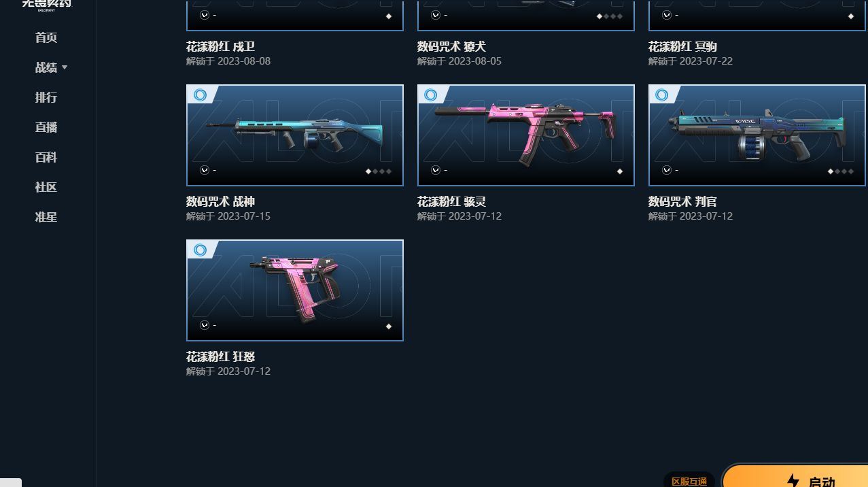Select level diamonds on 数码咒术 战神 skin

click(x=379, y=171)
